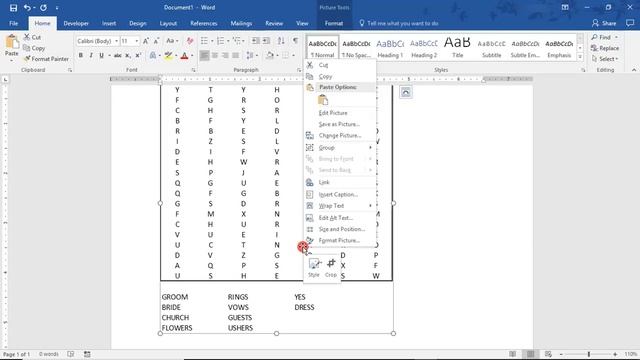Click the Multilevel list icon
This screenshot has width=640, height=360.
point(236,41)
